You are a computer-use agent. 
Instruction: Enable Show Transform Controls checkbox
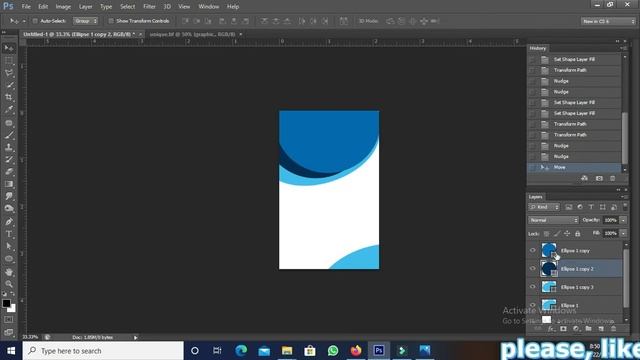pyautogui.click(x=111, y=21)
